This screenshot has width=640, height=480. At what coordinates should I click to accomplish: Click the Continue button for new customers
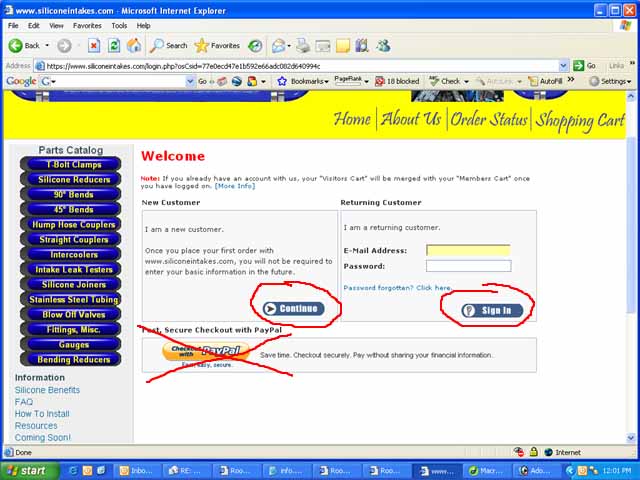point(293,309)
